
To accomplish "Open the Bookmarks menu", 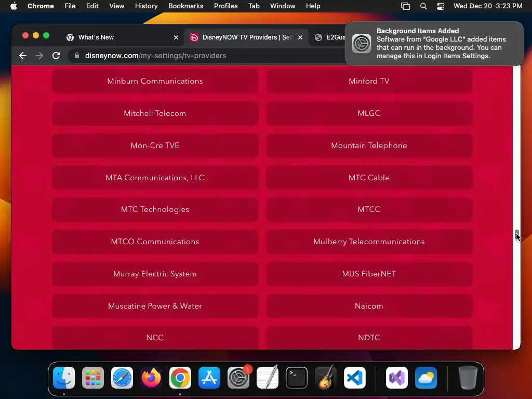I will pyautogui.click(x=185, y=6).
